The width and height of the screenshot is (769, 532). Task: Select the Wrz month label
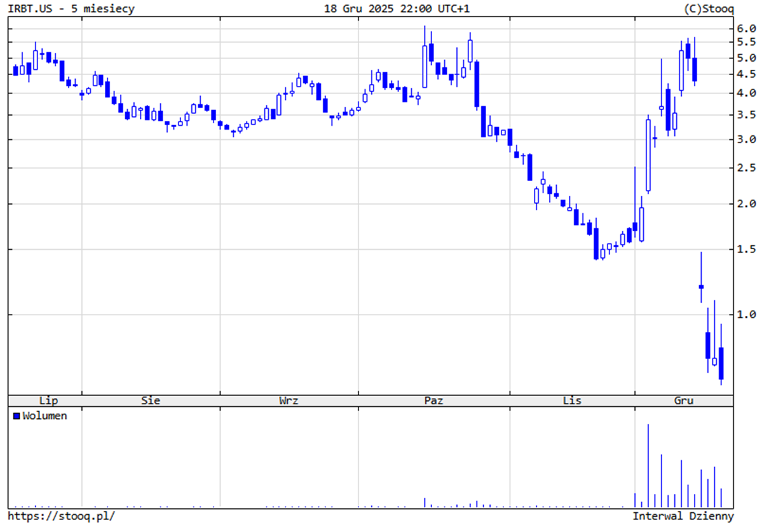pyautogui.click(x=289, y=400)
